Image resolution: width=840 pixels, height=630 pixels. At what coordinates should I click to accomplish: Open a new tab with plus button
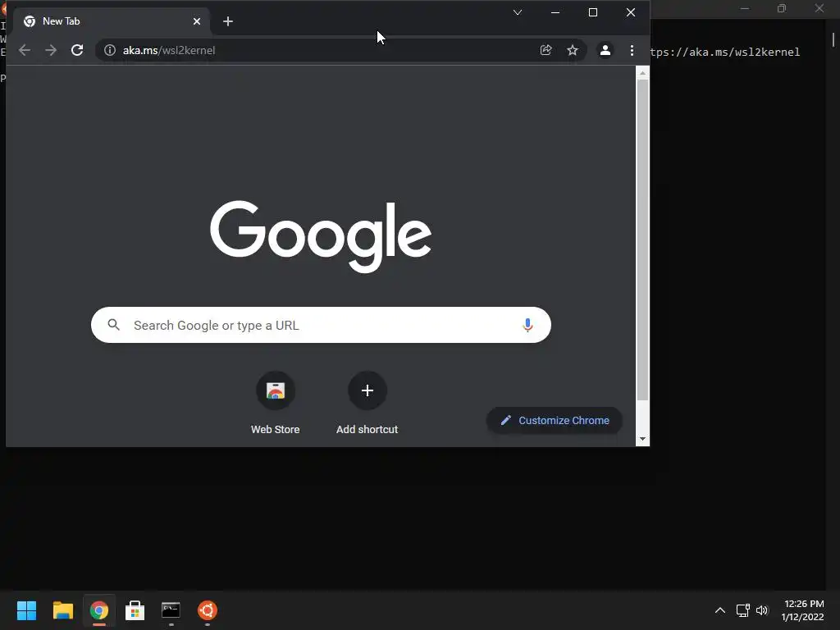tap(228, 21)
